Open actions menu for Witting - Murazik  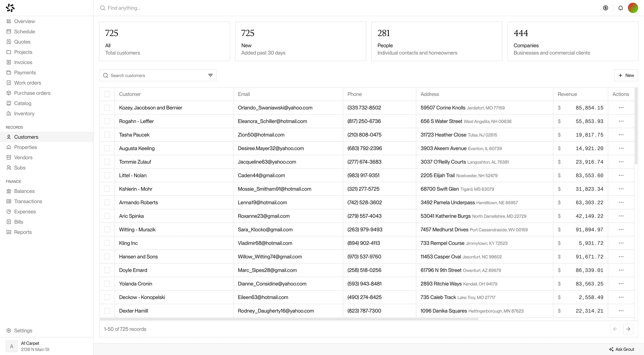[x=621, y=230]
